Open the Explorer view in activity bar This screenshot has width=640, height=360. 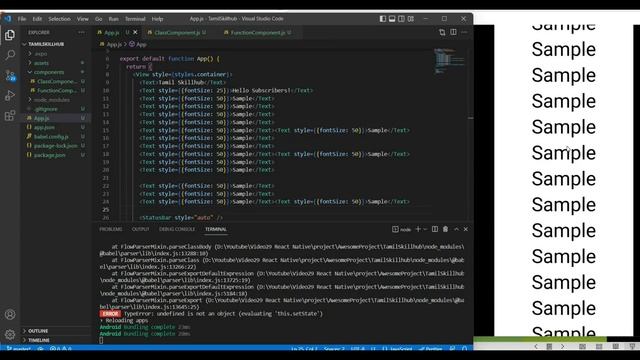pyautogui.click(x=10, y=35)
